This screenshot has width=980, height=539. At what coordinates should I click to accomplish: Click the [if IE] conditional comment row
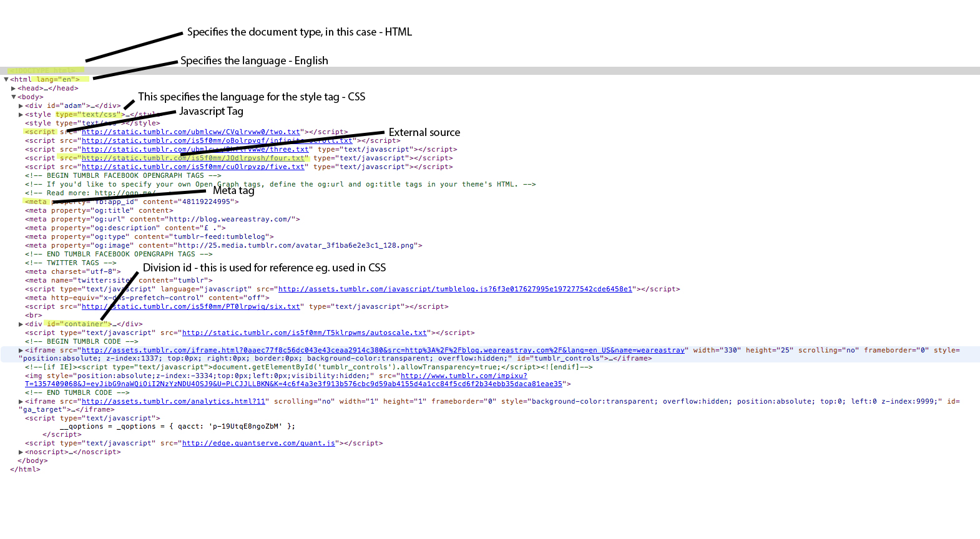pos(309,367)
